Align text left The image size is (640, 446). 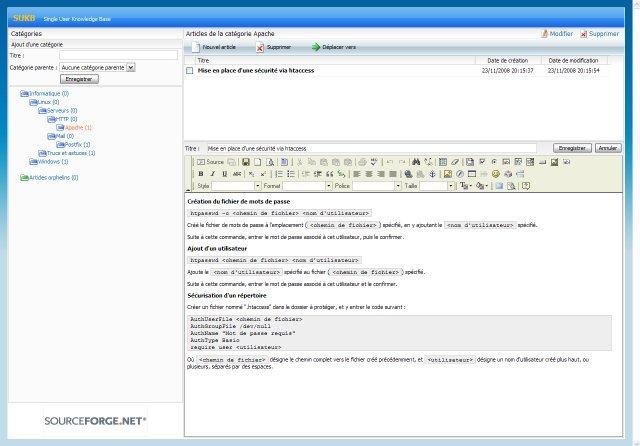[x=357, y=174]
